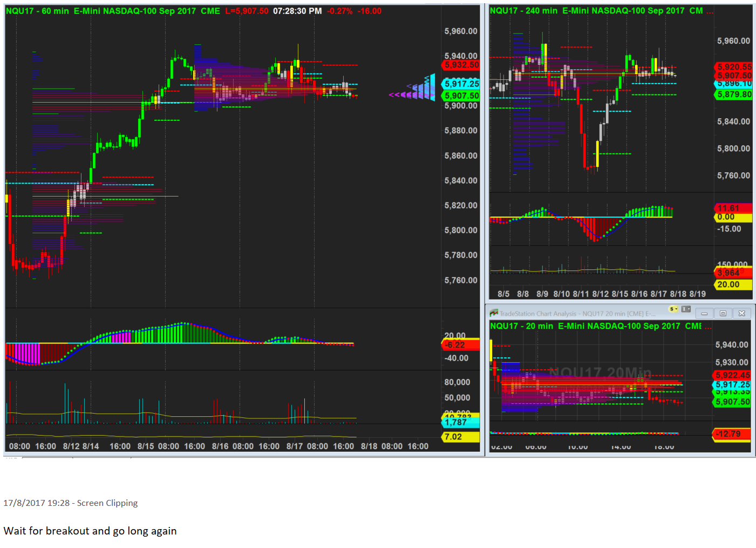Click the red '-6.22' indicator value label

(461, 344)
